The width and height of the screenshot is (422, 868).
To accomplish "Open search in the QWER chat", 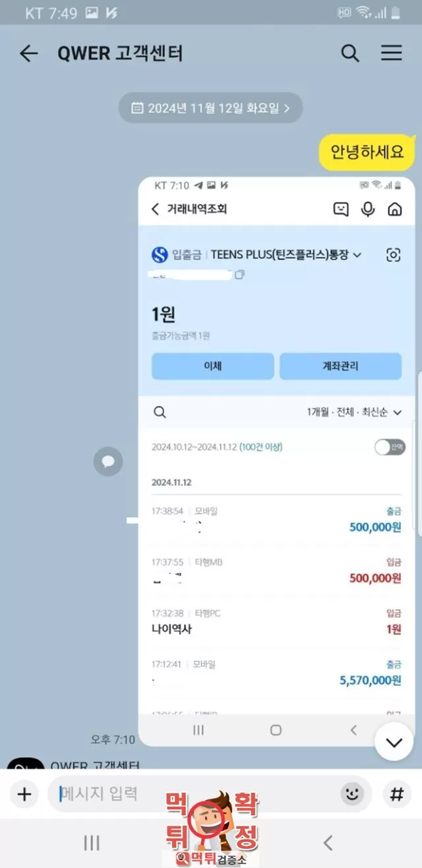I will pyautogui.click(x=350, y=53).
